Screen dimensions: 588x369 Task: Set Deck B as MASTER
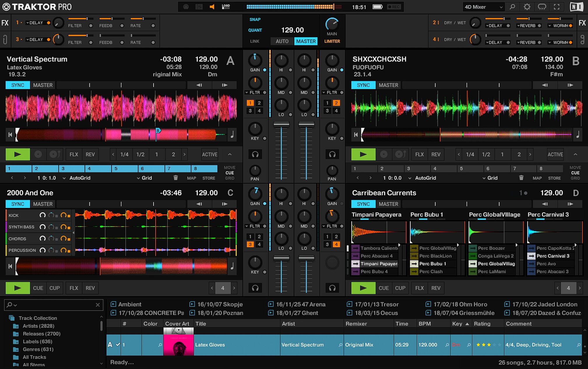tap(388, 85)
